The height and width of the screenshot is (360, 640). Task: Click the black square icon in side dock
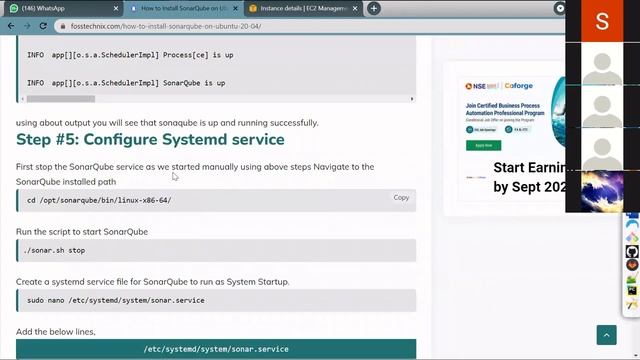632,291
